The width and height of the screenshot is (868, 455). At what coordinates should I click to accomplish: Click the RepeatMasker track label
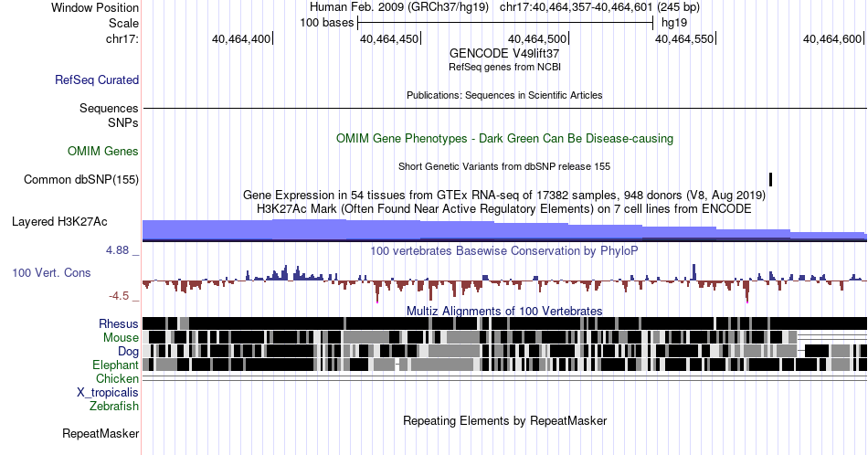[101, 433]
